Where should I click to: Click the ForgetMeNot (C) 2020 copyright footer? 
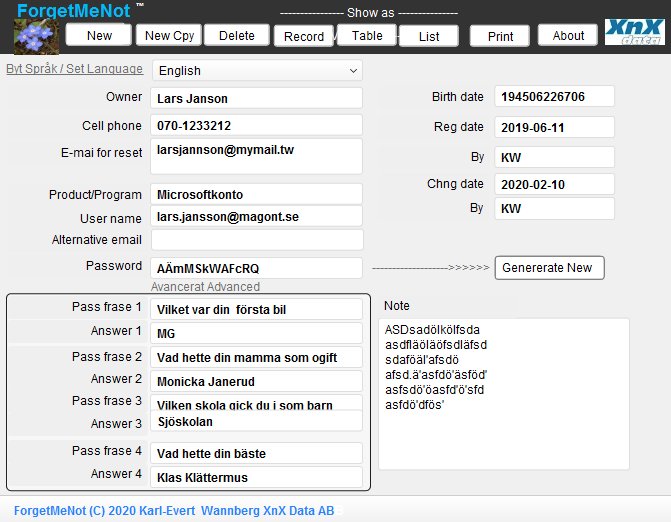[x=174, y=510]
